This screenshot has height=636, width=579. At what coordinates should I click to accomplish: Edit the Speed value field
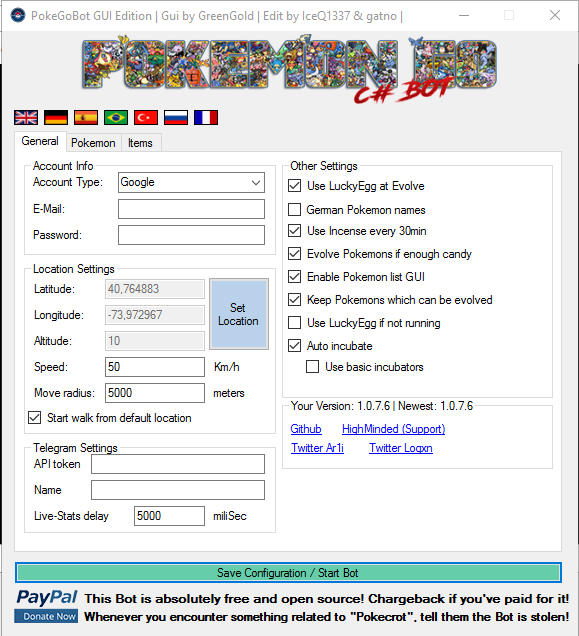(155, 367)
